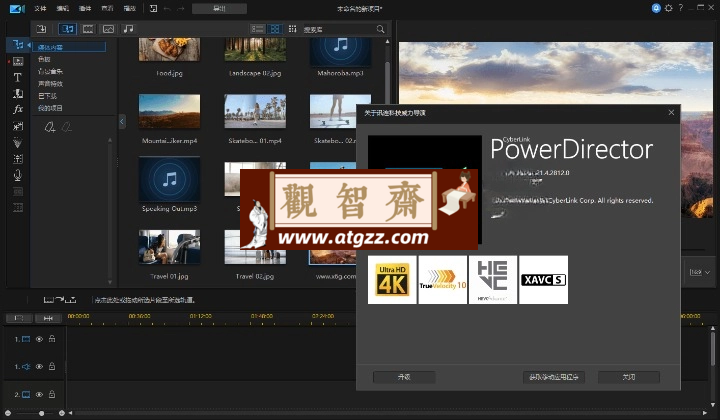The width and height of the screenshot is (720, 420).
Task: Open the sidebar room icon below Media Room
Action: click(17, 61)
